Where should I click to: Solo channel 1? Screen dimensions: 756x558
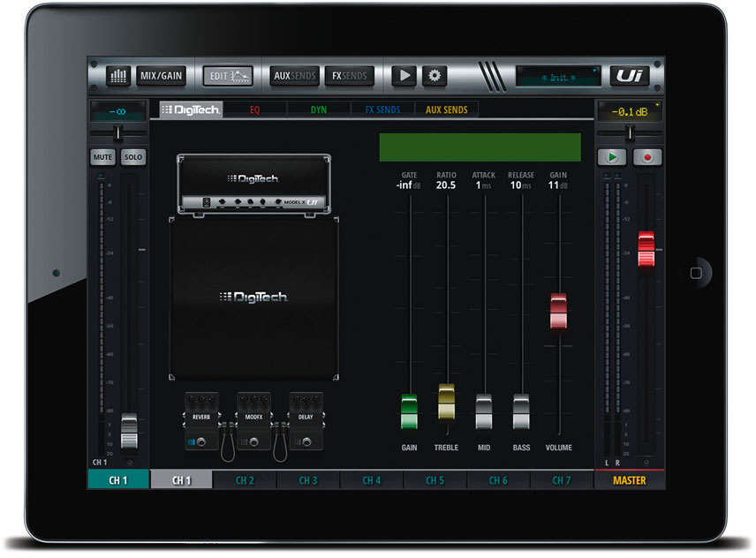(132, 157)
